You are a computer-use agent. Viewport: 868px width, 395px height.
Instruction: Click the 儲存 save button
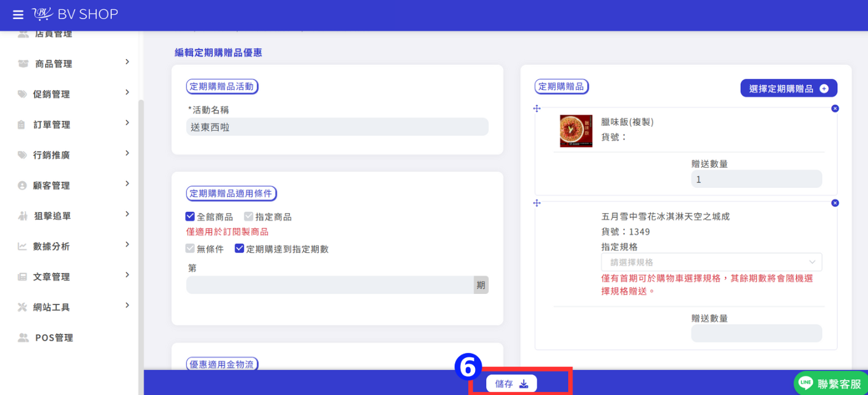click(511, 384)
